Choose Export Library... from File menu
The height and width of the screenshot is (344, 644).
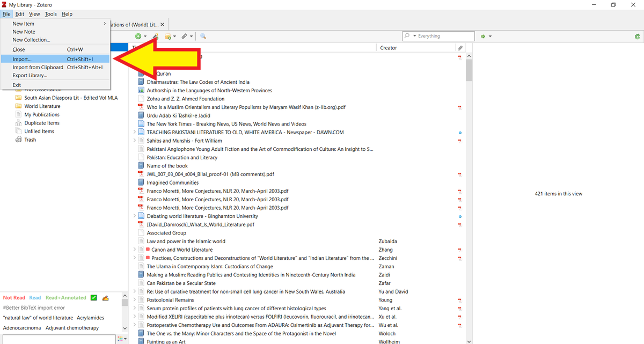pos(56,75)
